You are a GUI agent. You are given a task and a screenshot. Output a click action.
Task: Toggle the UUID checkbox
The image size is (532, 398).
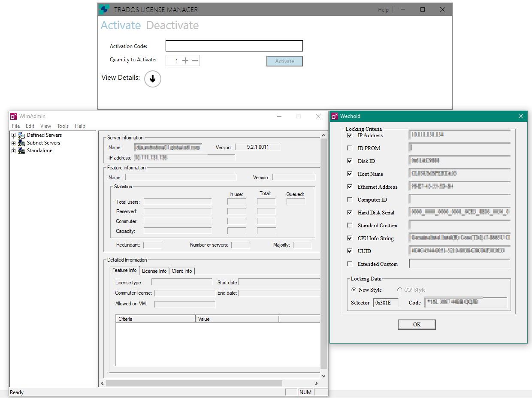coord(350,251)
